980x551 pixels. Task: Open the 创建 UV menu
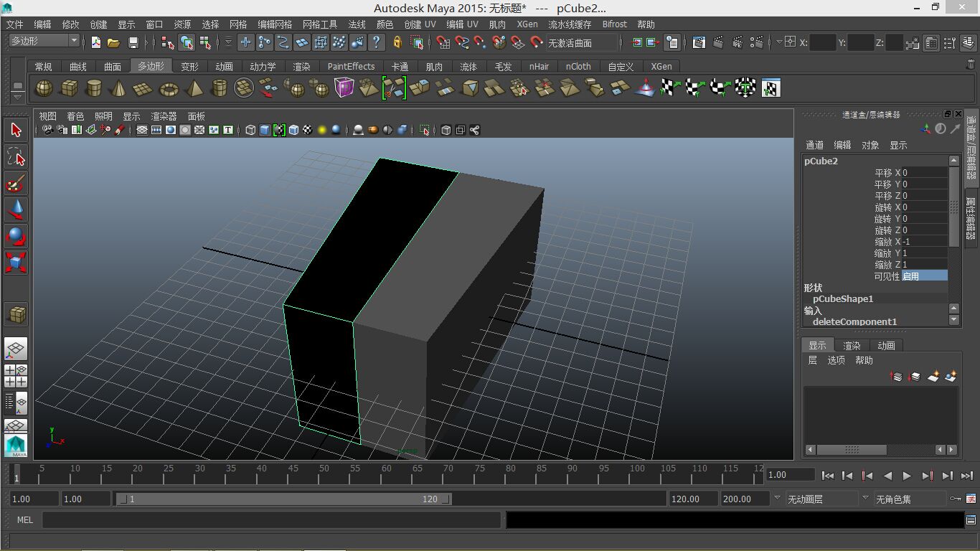click(419, 24)
